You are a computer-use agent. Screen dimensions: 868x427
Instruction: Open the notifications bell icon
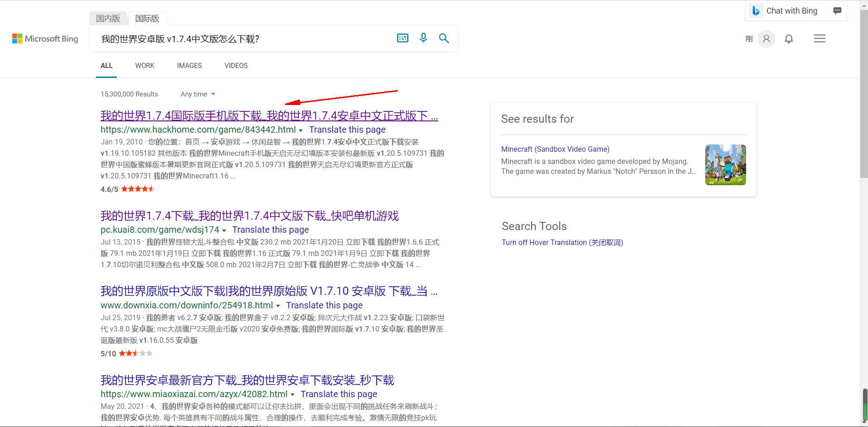[x=789, y=39]
